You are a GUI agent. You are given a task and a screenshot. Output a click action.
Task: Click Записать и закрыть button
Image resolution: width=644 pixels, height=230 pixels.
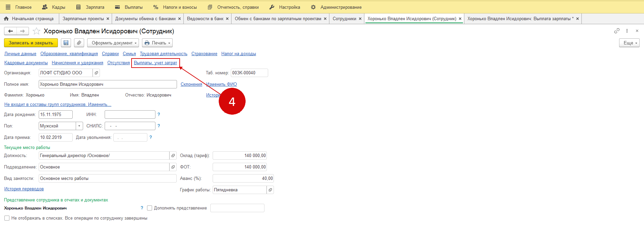(31, 43)
